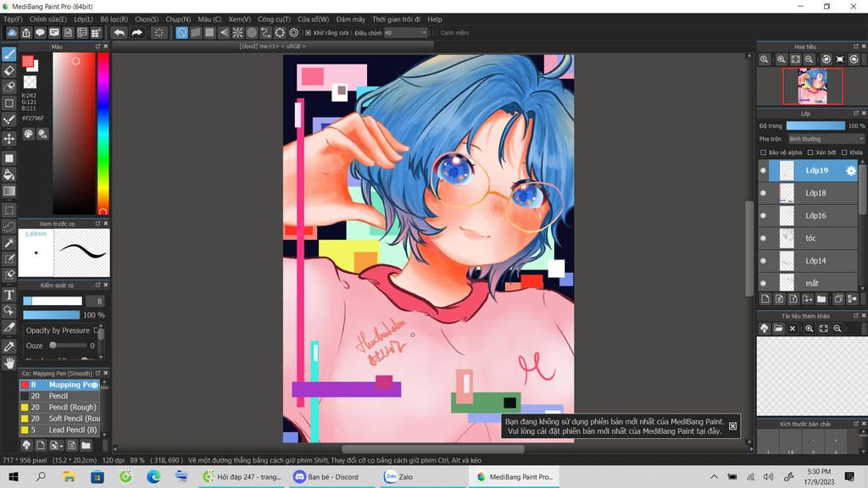Image resolution: width=868 pixels, height=488 pixels.
Task: Toggle Opacity by Pressure checkbox
Action: click(x=96, y=330)
